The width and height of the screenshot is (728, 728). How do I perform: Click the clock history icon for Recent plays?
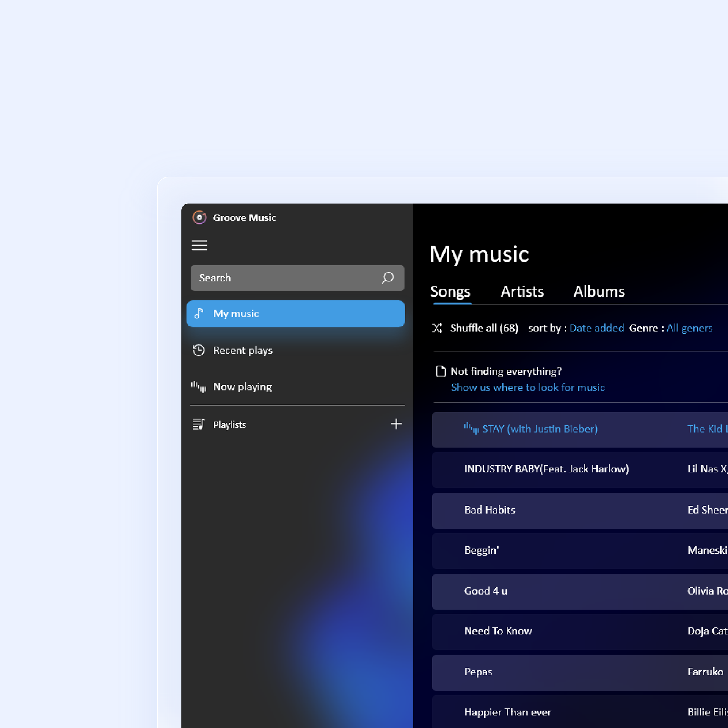[x=199, y=350]
